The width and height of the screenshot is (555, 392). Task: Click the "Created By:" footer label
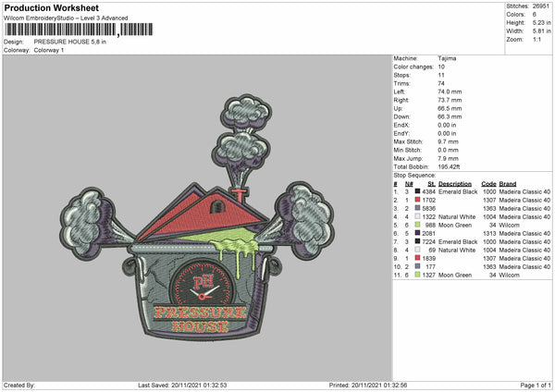coord(19,385)
